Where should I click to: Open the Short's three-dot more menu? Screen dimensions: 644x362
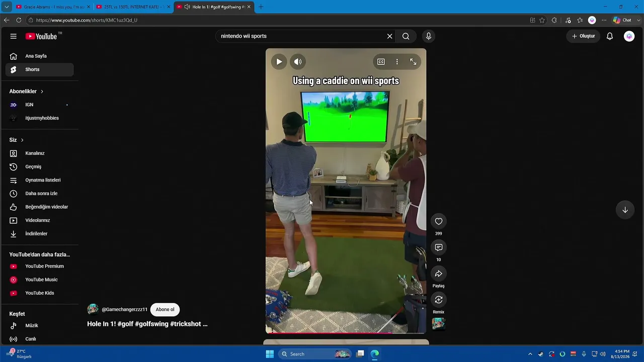397,62
